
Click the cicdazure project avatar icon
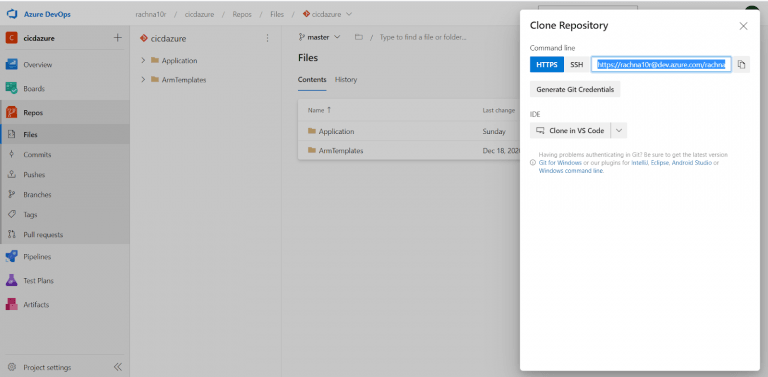(x=11, y=38)
